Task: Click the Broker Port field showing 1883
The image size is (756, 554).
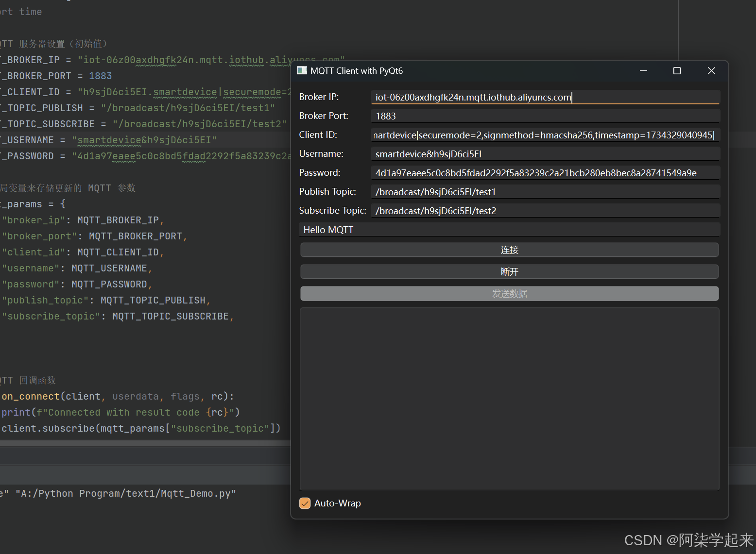Action: [544, 116]
